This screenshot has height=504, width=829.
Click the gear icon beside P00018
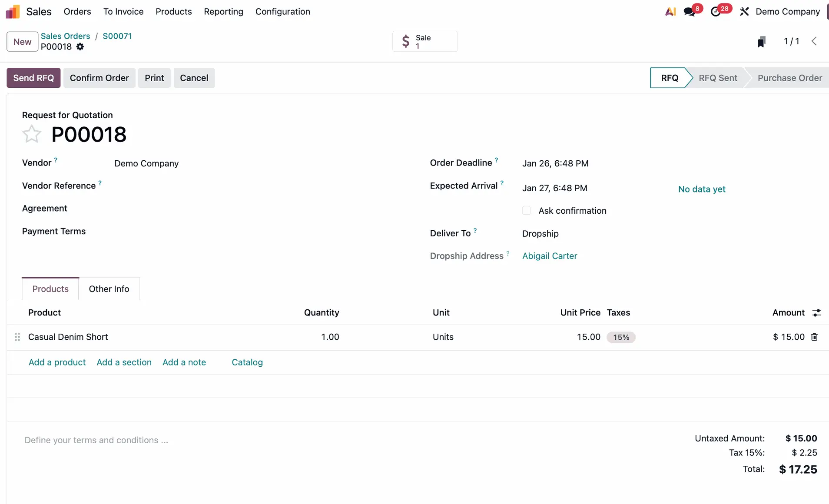click(x=80, y=47)
